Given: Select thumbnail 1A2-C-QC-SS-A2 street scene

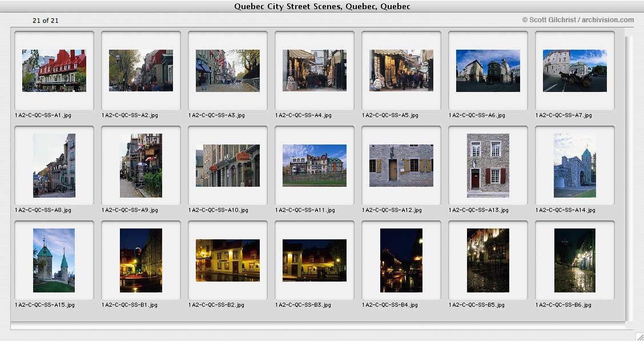Looking at the screenshot, I should click(x=141, y=71).
